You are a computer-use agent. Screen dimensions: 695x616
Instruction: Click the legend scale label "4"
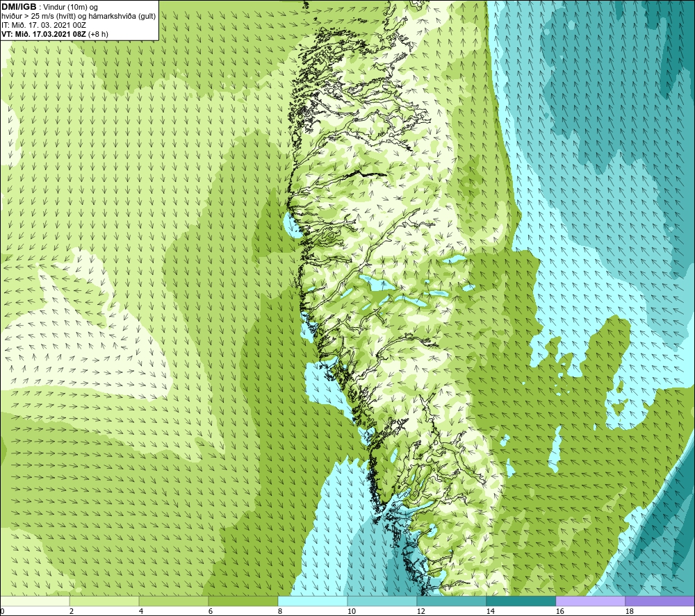tap(141, 612)
